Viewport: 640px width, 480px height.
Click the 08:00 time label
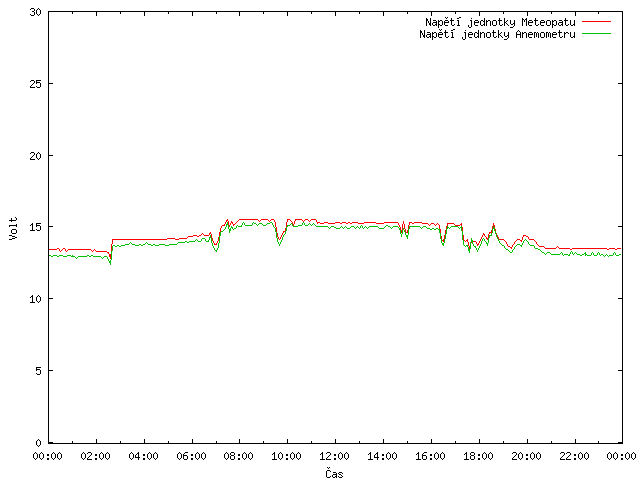(x=239, y=456)
